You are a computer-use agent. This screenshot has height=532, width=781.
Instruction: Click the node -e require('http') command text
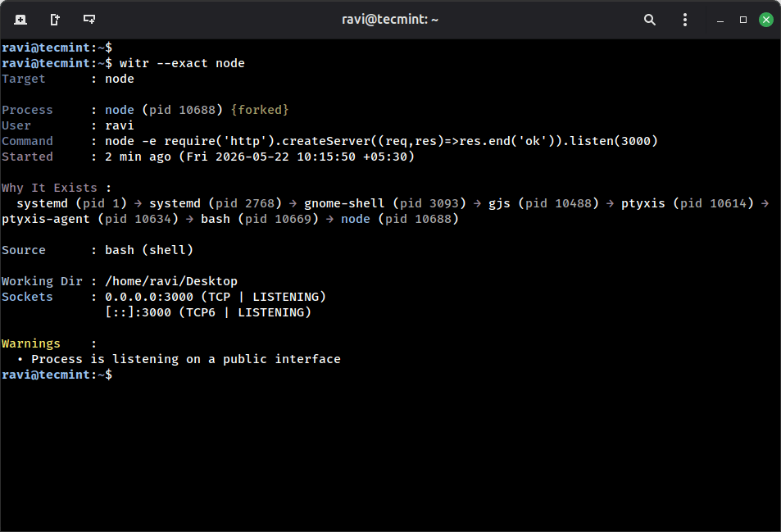coord(381,141)
